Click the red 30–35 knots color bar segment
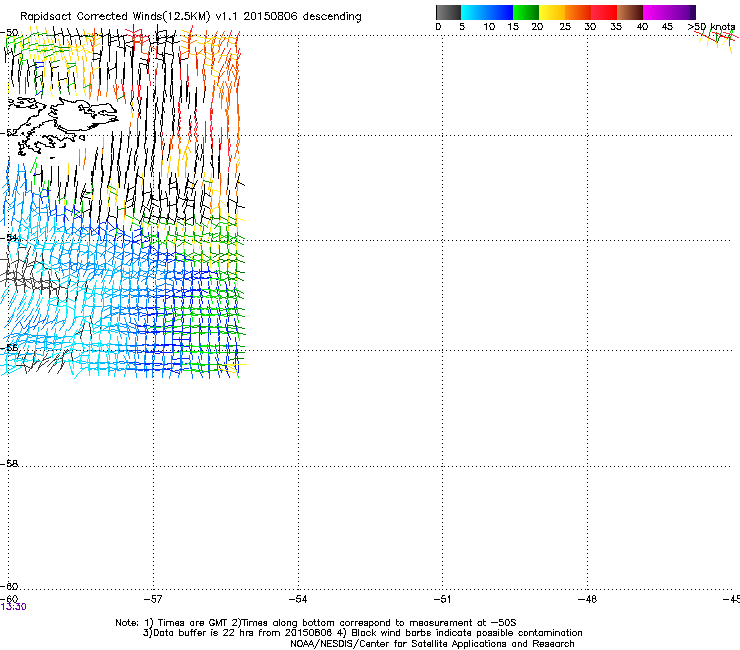This screenshot has width=740, height=650. pyautogui.click(x=604, y=12)
